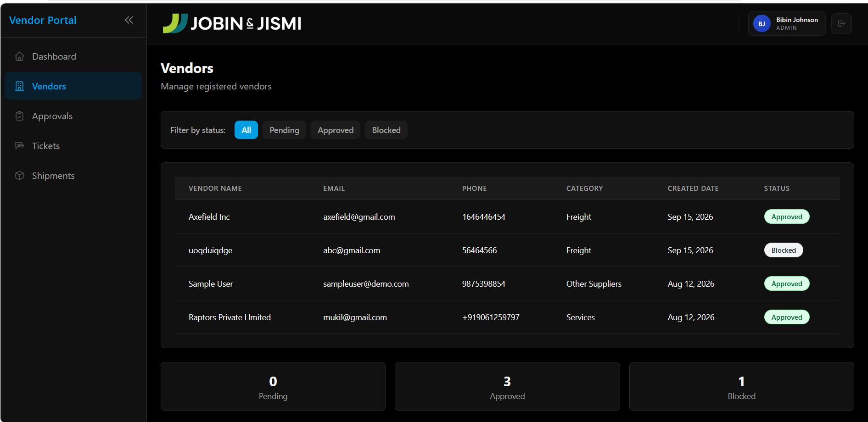This screenshot has width=868, height=422.
Task: Click vendor name uoqduiqdge
Action: [210, 250]
